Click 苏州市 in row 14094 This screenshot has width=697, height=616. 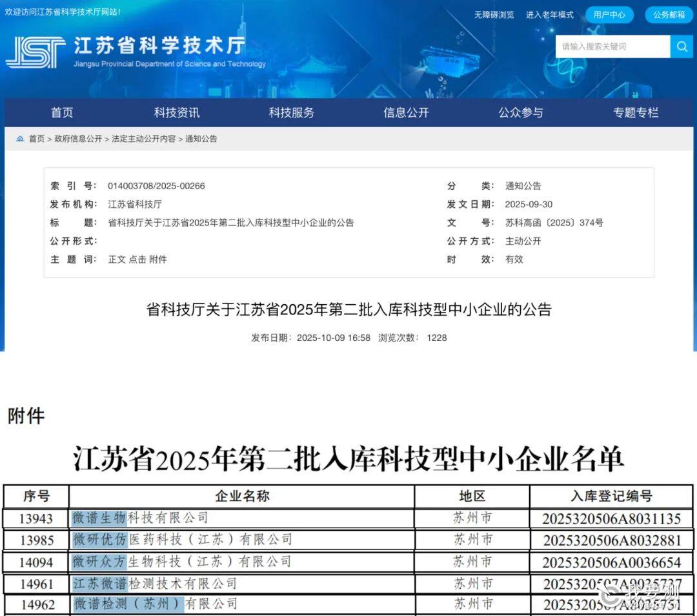(x=472, y=562)
